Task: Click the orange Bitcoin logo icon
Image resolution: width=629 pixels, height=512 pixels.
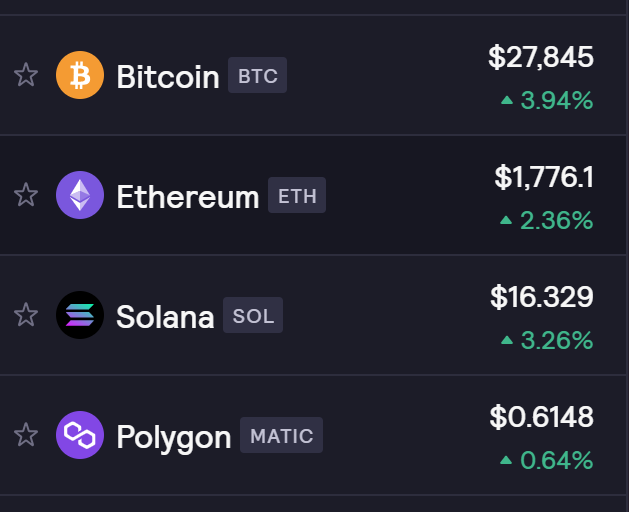Action: 80,75
